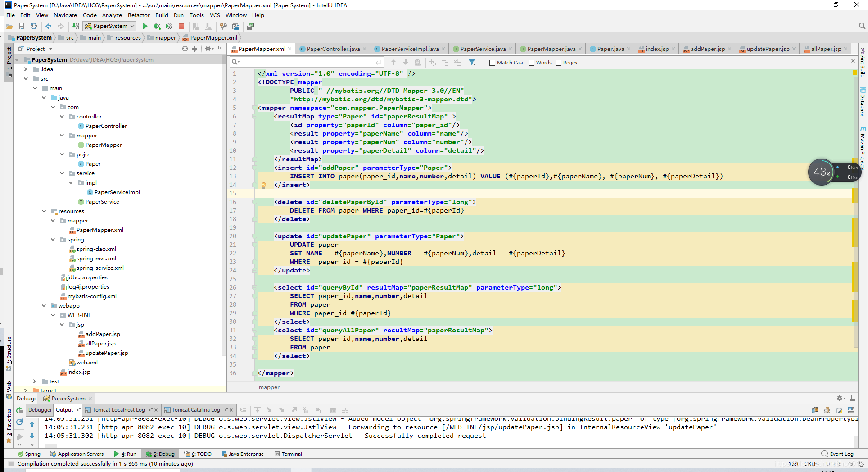Click the Run with Coverage icon
868x472 pixels.
pyautogui.click(x=169, y=26)
